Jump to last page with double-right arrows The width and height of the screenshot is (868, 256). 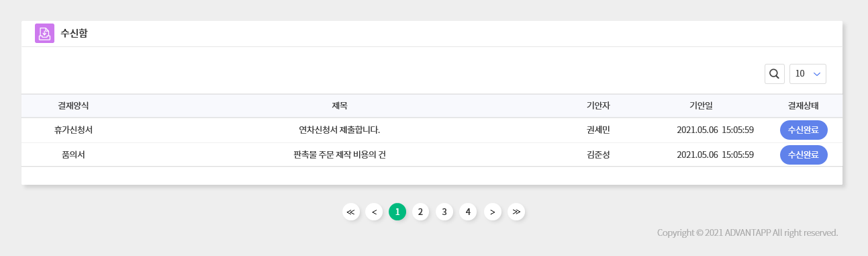coord(516,212)
